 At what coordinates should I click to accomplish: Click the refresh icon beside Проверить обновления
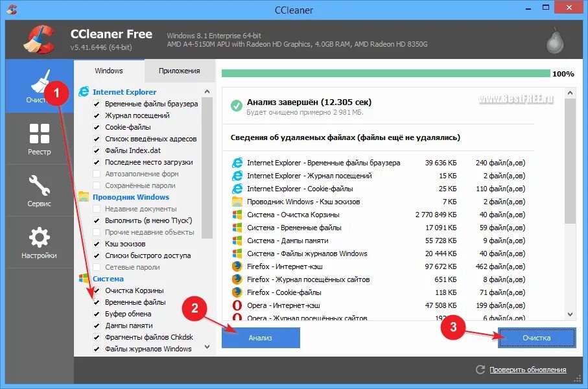480,370
